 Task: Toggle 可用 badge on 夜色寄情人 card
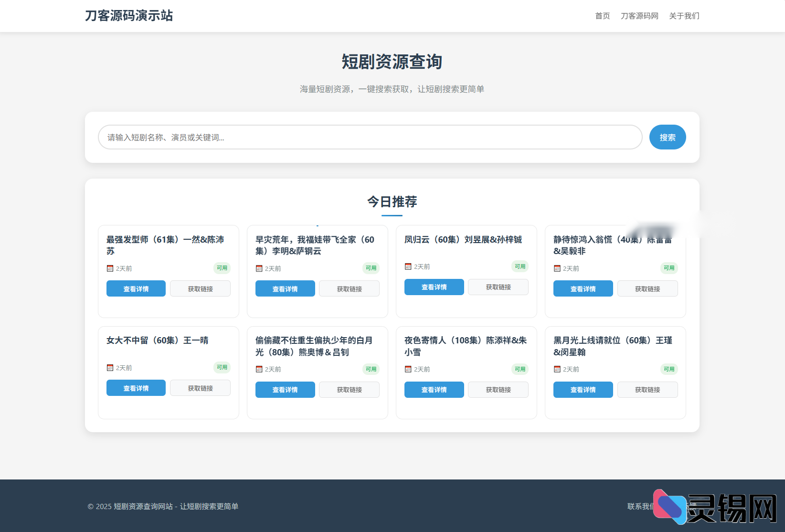coord(520,369)
